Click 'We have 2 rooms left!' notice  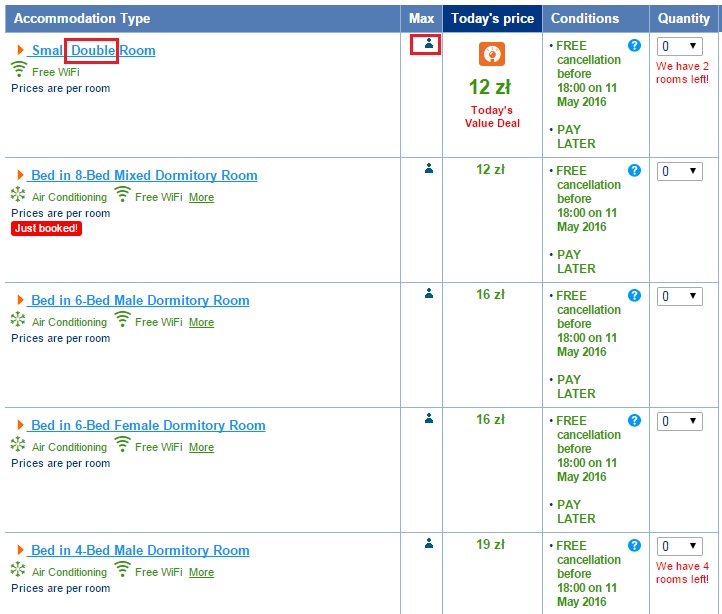click(x=682, y=73)
